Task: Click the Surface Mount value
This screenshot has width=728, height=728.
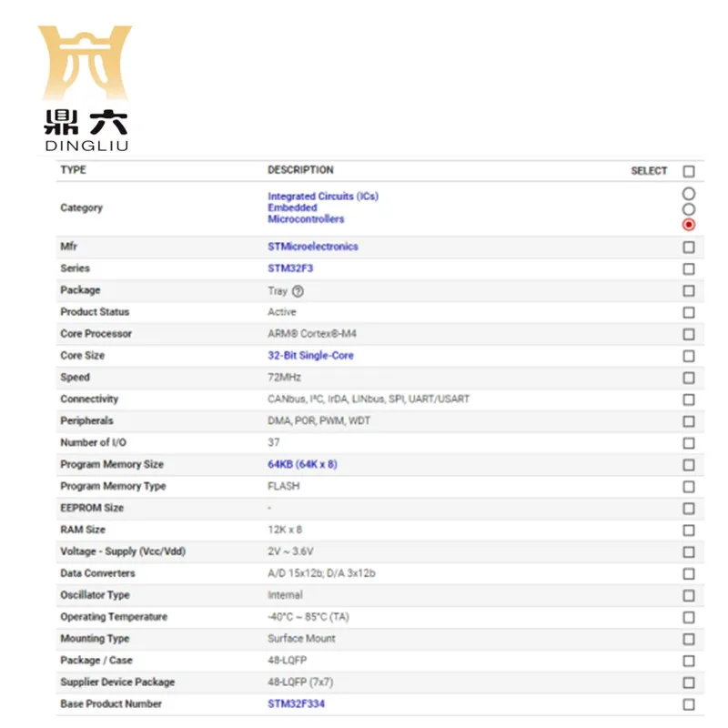Action: point(301,639)
